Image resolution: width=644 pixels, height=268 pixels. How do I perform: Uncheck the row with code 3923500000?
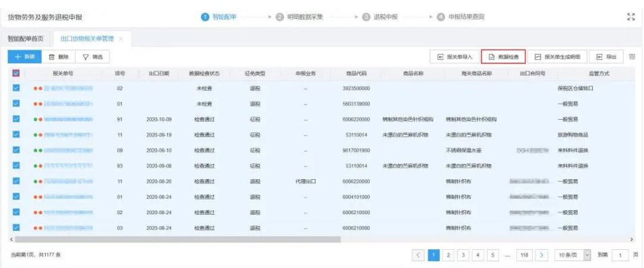click(16, 88)
